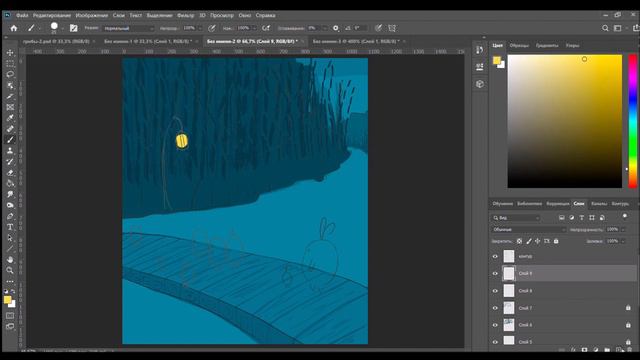Open the 3D panel cube icon

click(x=480, y=84)
